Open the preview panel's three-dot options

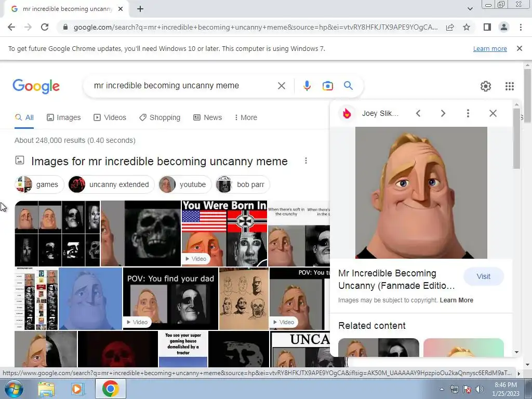coord(468,113)
